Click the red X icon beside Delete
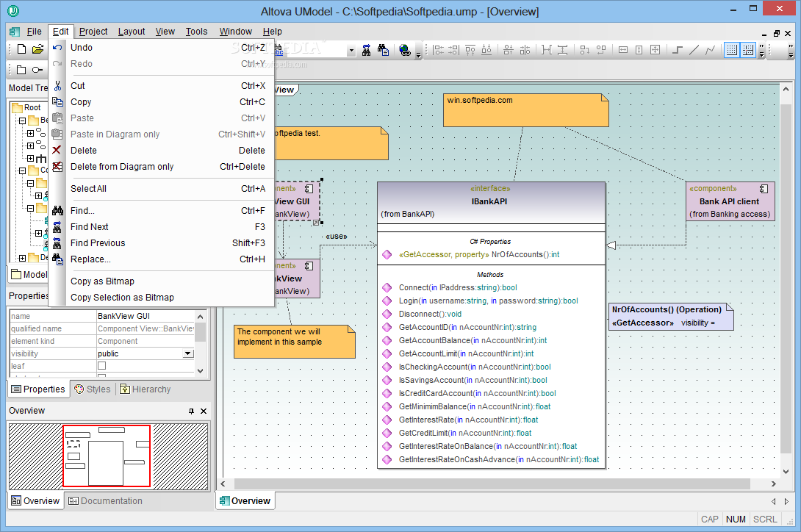This screenshot has width=801, height=532. pos(57,150)
